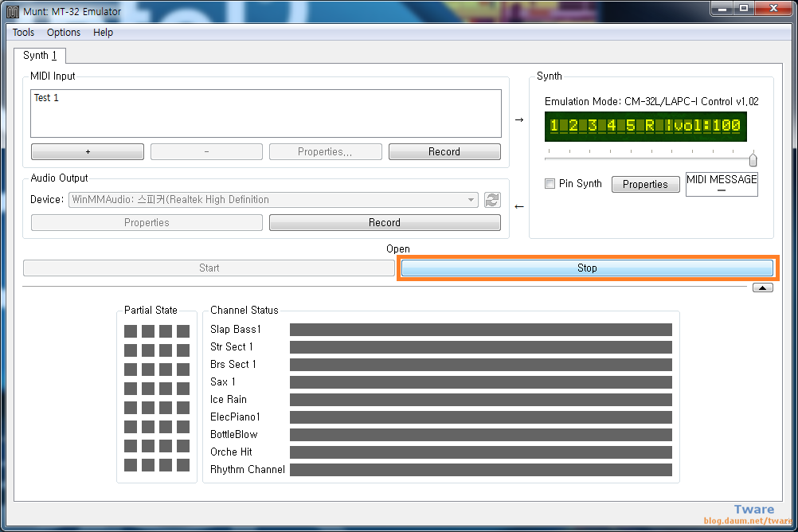This screenshot has height=532, width=798.
Task: Close the Munt window
Action: pos(773,8)
